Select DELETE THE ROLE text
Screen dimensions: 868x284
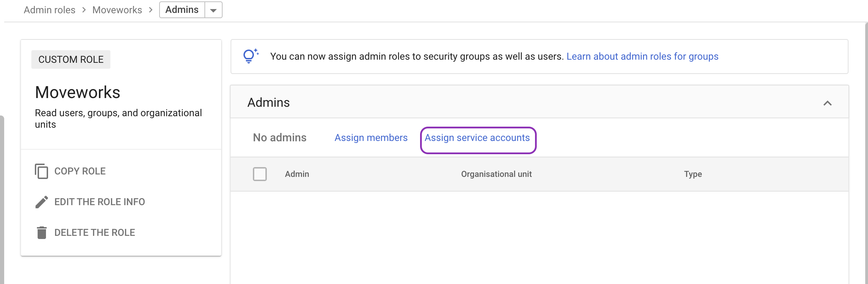coord(95,232)
